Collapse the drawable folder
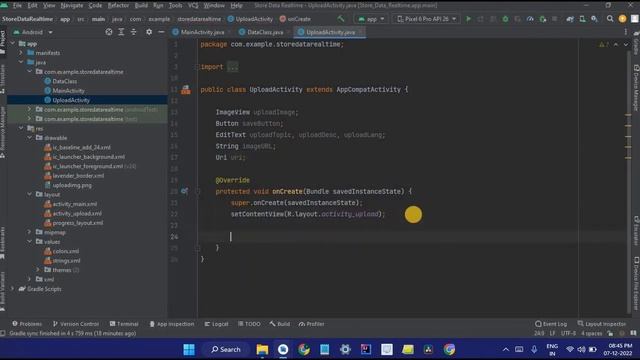This screenshot has height=360, width=640. coord(29,138)
